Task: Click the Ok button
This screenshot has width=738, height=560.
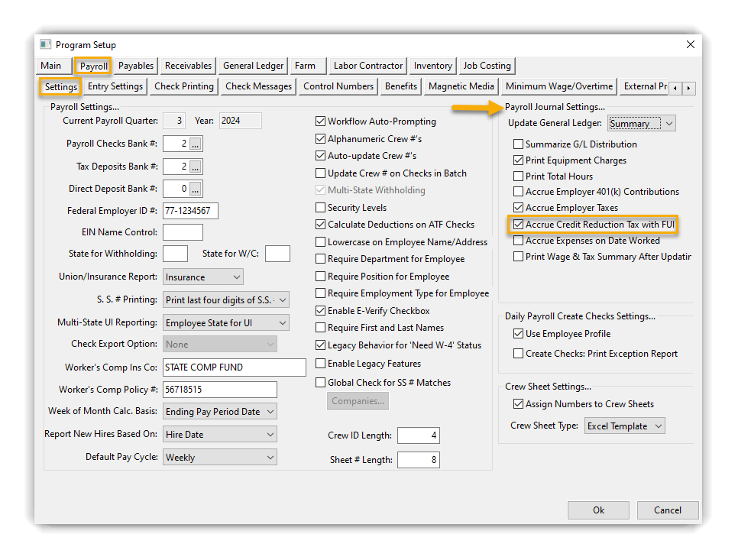Action: coord(598,510)
